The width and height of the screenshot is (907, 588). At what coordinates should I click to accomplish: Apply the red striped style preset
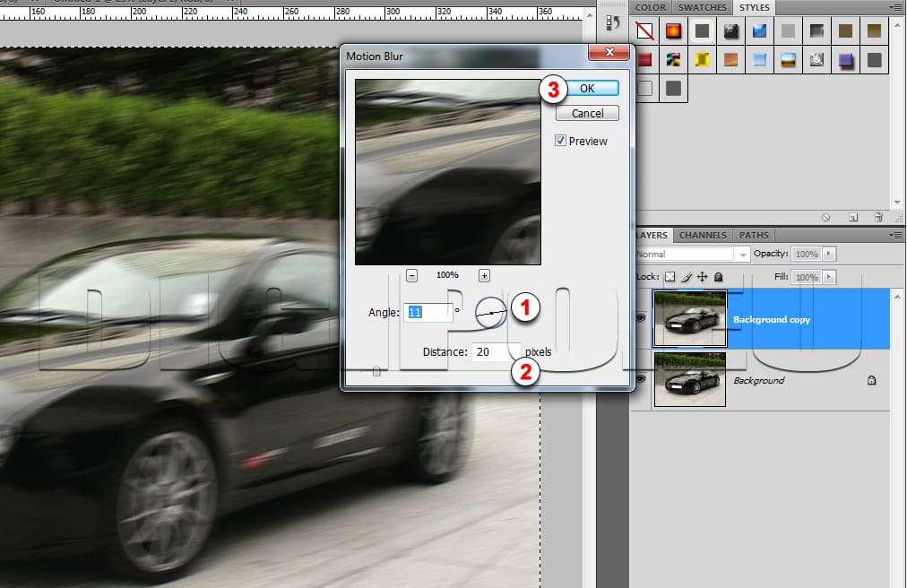(x=644, y=60)
